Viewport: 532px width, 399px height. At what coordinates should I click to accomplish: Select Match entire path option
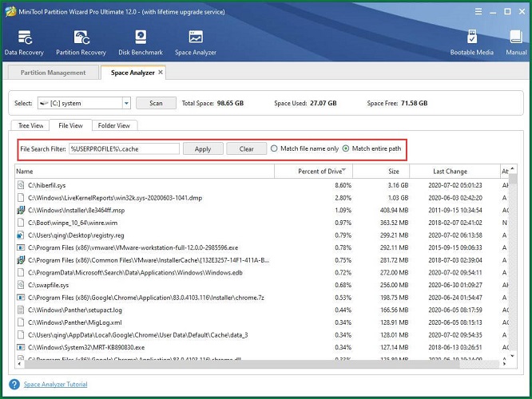pos(345,148)
